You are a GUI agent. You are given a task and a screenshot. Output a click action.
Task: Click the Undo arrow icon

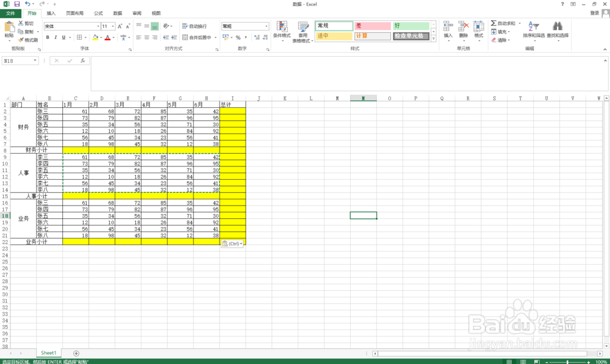(27, 4)
